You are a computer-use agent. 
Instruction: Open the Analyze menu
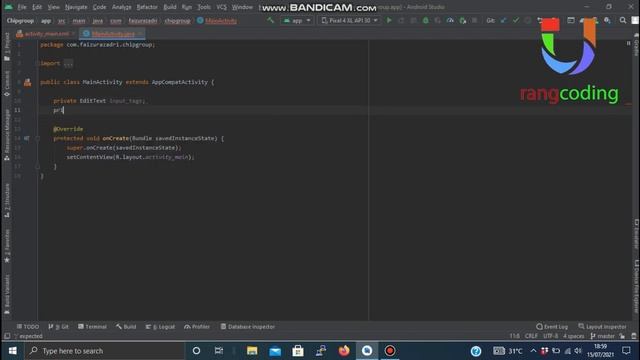122,7
